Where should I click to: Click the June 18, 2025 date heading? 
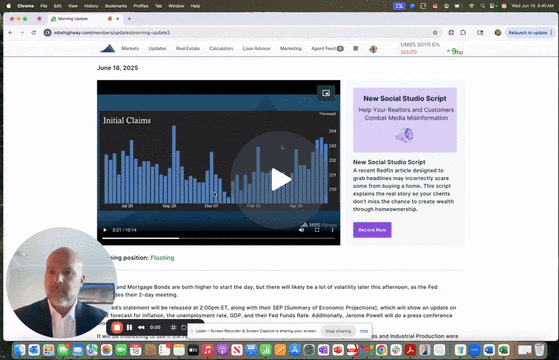click(118, 68)
